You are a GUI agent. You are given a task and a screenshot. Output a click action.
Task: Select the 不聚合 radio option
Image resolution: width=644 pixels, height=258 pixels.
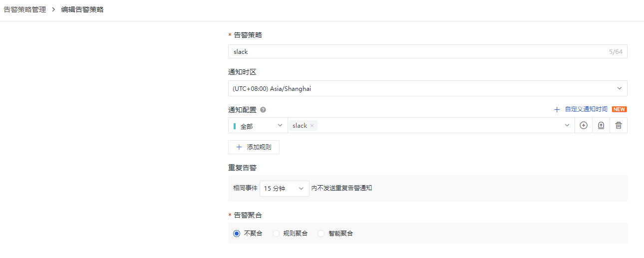pos(237,233)
